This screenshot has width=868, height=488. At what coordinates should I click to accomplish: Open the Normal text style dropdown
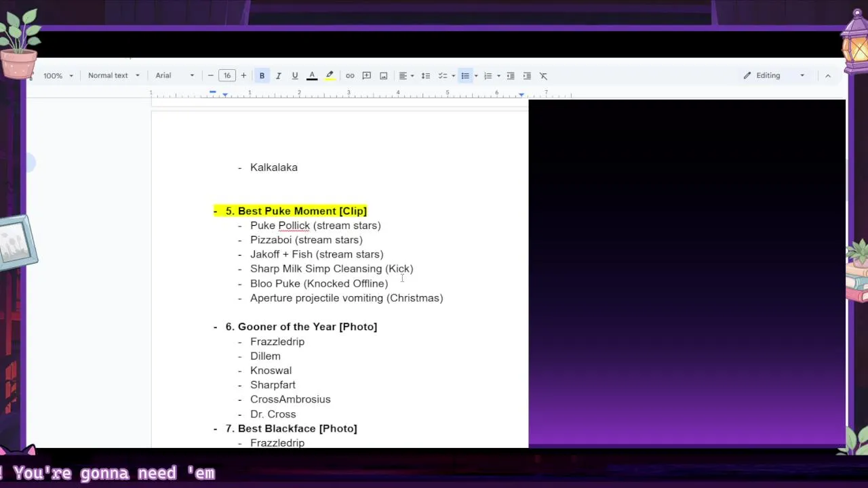[x=114, y=75]
